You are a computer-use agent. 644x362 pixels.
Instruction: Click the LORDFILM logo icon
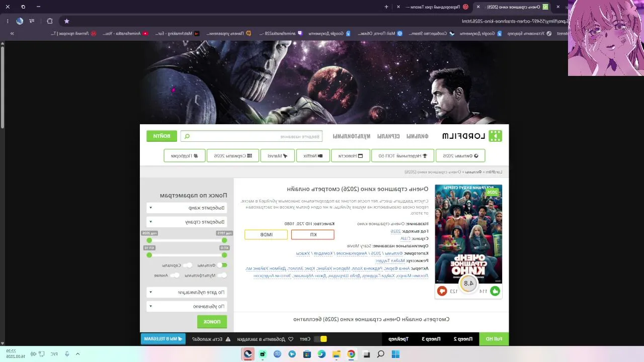tap(496, 136)
